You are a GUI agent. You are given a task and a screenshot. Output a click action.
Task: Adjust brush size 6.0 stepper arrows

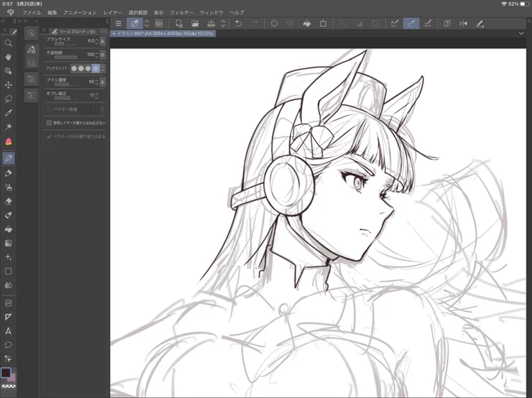[97, 41]
